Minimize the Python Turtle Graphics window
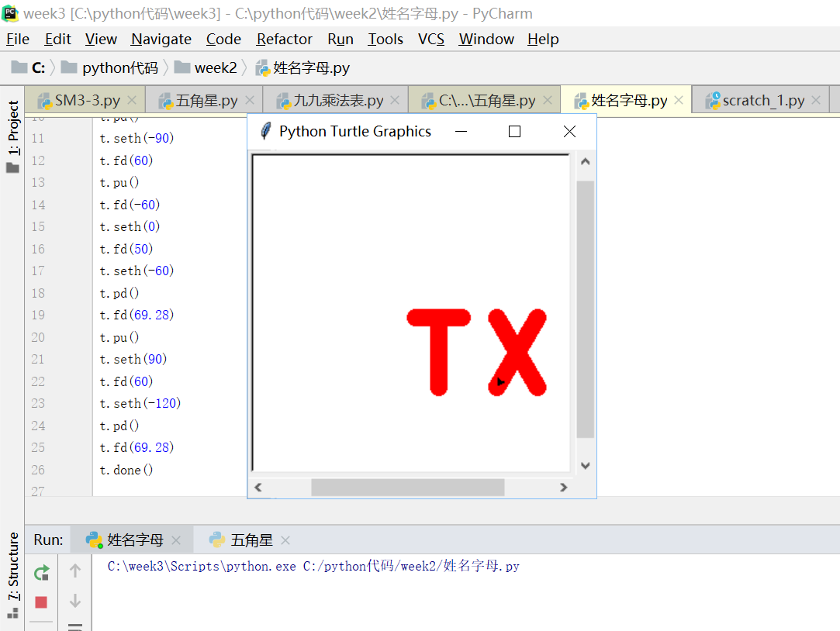The height and width of the screenshot is (631, 840). pyautogui.click(x=461, y=131)
